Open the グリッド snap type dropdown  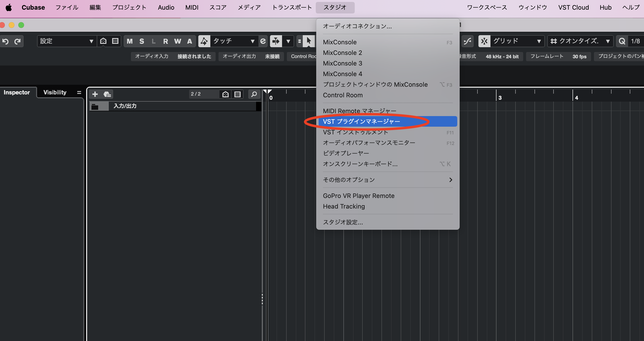[x=517, y=41]
